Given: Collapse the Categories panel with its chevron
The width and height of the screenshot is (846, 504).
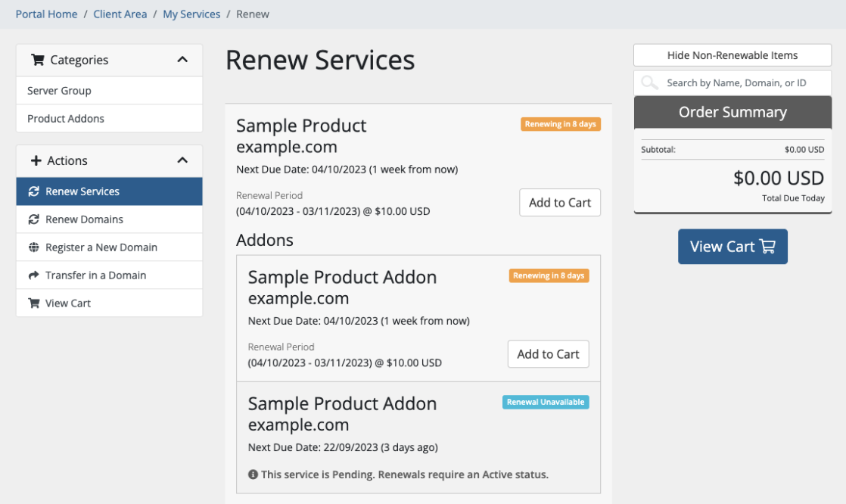Looking at the screenshot, I should point(182,60).
